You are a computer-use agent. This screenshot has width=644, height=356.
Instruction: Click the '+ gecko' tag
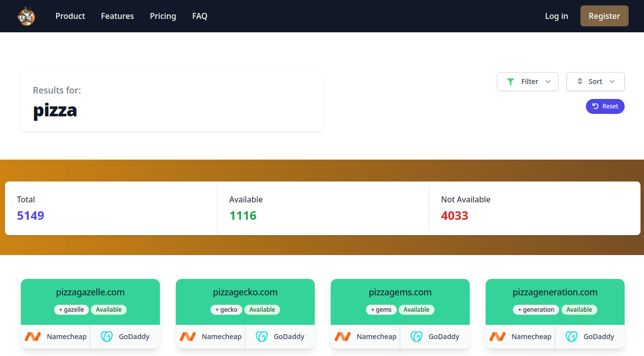click(x=226, y=310)
